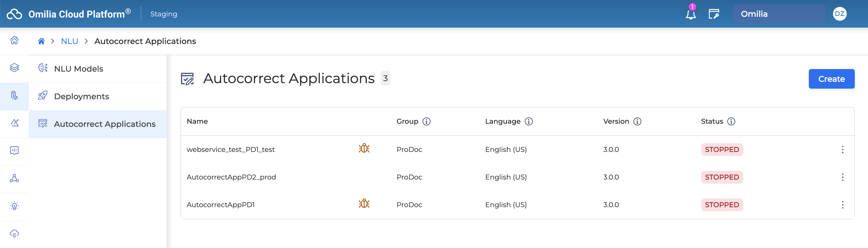This screenshot has height=248, width=868.
Task: Click bug icon next to AutocorrectAppPD1
Action: (364, 204)
